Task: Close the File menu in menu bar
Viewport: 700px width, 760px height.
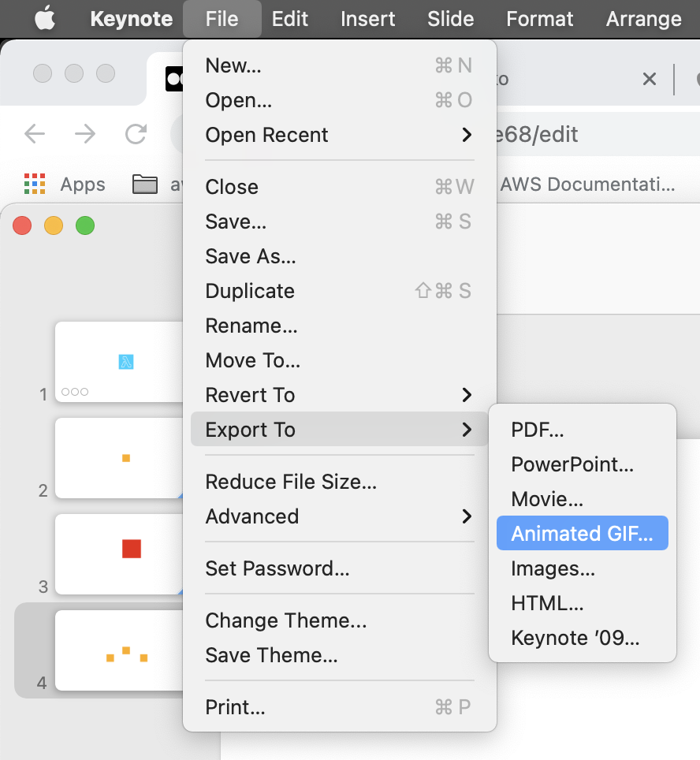Action: (x=222, y=19)
